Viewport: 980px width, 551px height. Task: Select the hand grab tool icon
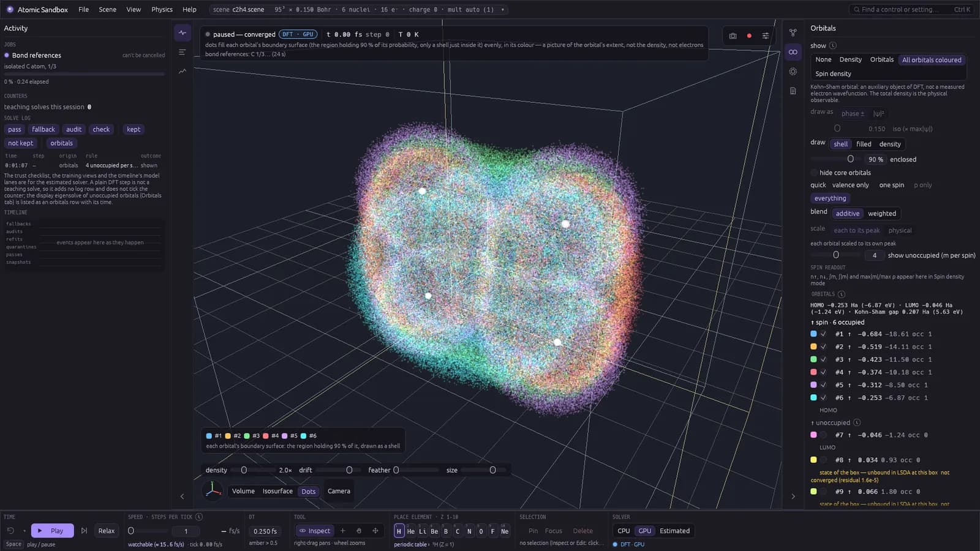(x=359, y=531)
